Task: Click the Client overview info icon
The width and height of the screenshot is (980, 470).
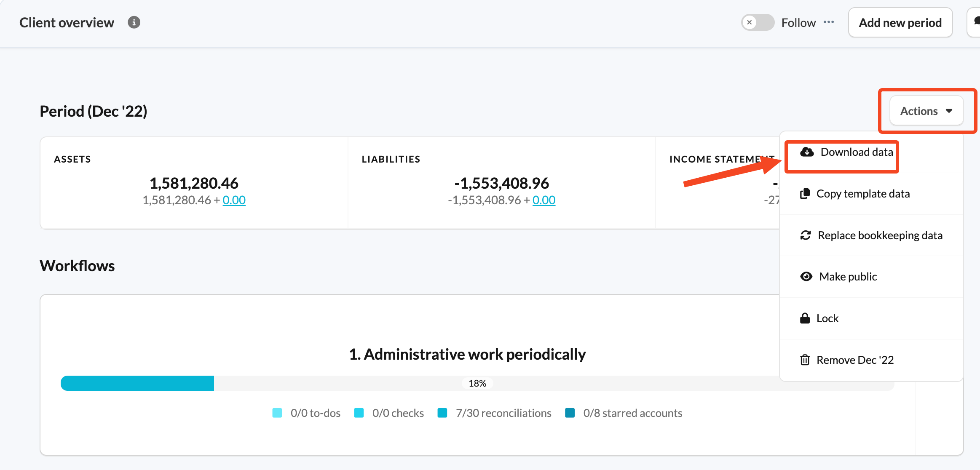Action: click(x=134, y=22)
